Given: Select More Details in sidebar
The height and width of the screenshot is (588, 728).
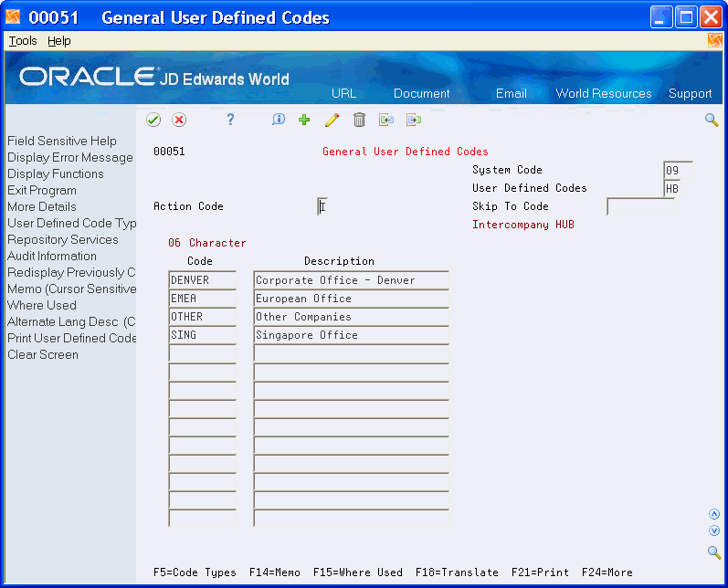Looking at the screenshot, I should coord(42,206).
